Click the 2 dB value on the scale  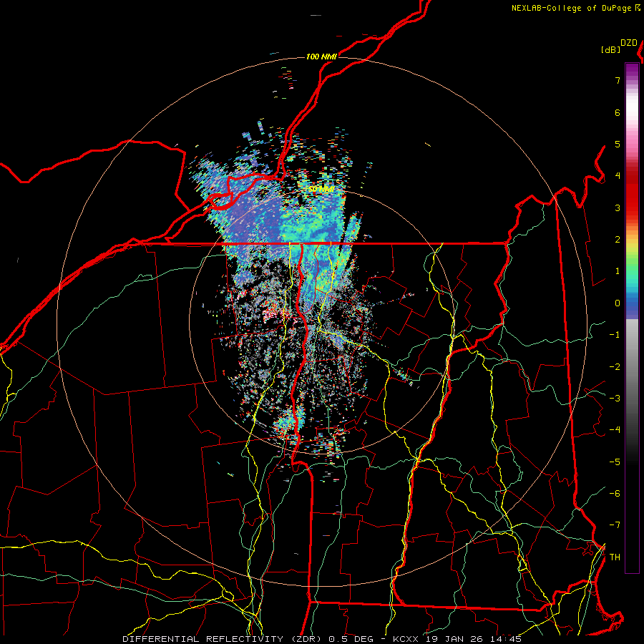[618, 240]
